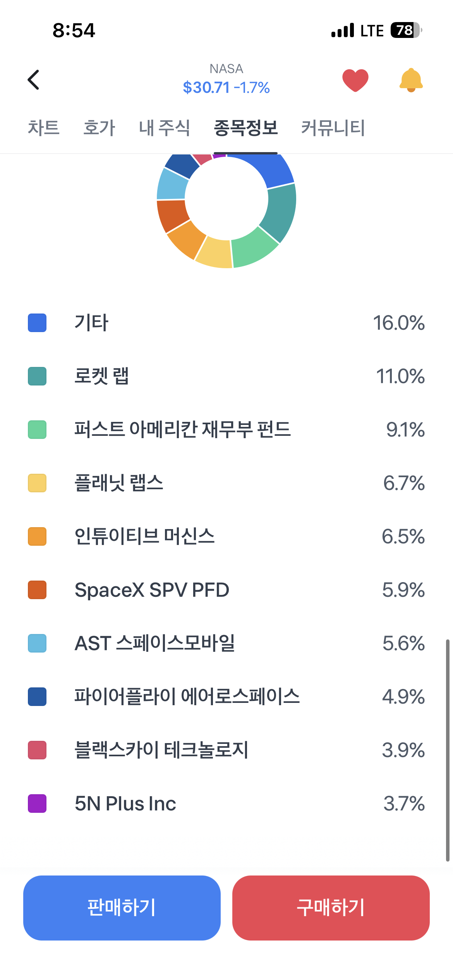This screenshot has height=980, width=453.
Task: Select the AST 스페이스모바일 holding entry
Action: point(226,643)
